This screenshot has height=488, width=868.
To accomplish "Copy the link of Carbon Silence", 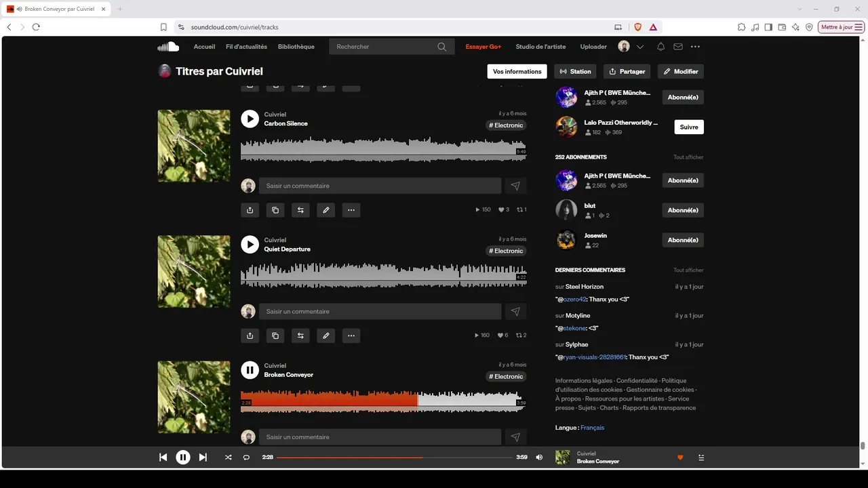I will click(x=275, y=210).
